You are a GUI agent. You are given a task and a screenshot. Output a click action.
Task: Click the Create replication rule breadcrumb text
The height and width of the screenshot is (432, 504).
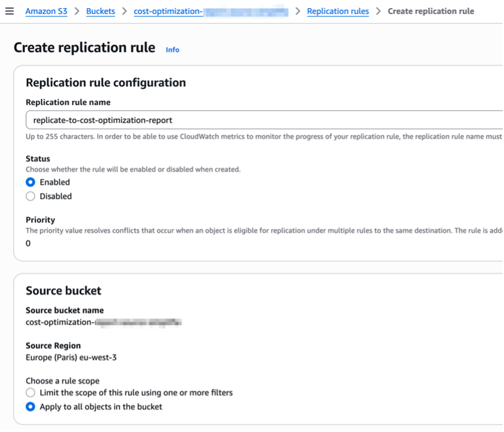[430, 11]
